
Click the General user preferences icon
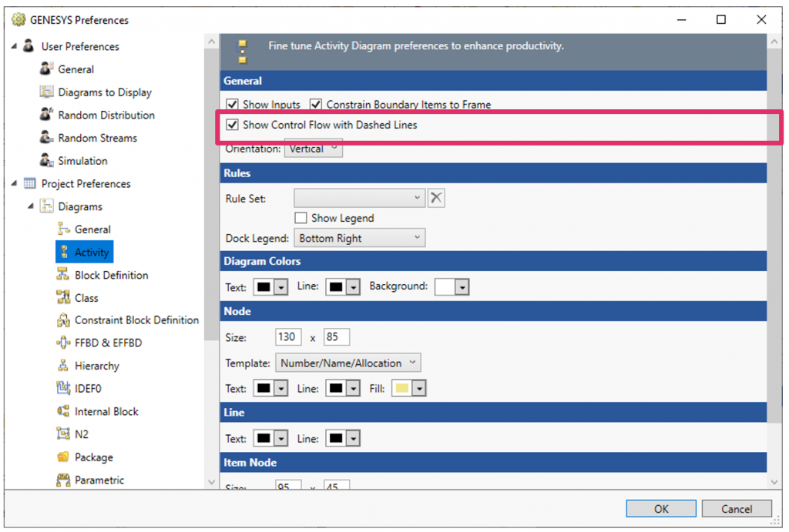pyautogui.click(x=46, y=69)
